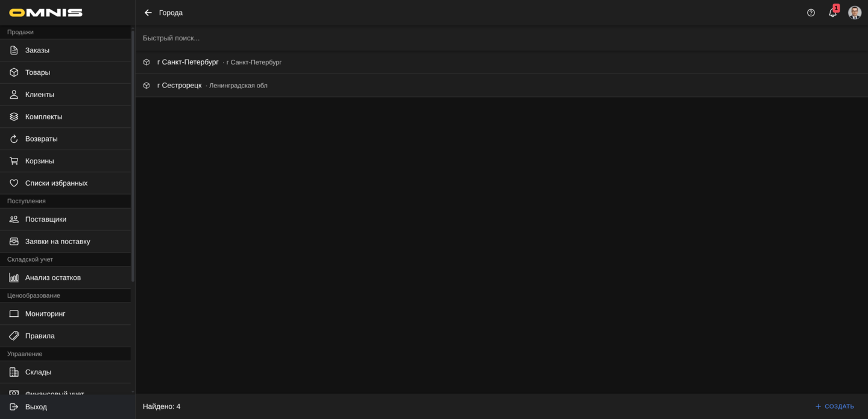Screen dimensions: 868x419
Task: Click the Анализ остатков chart icon
Action: tap(14, 278)
